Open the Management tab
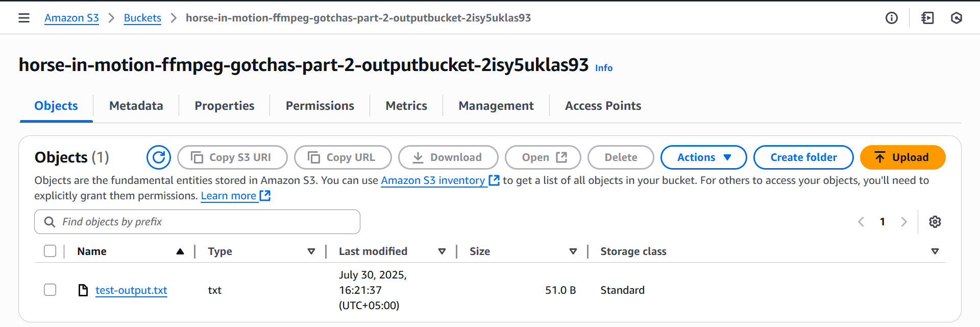The image size is (980, 327). pyautogui.click(x=496, y=106)
